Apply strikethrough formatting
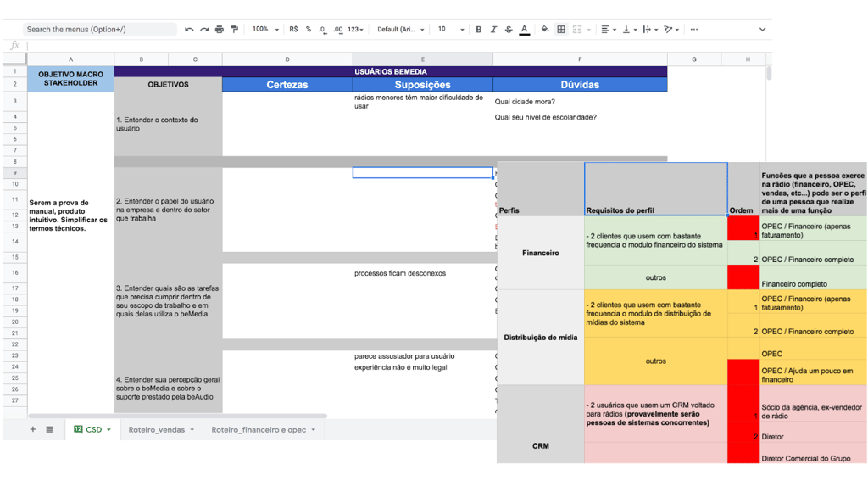 (x=509, y=30)
